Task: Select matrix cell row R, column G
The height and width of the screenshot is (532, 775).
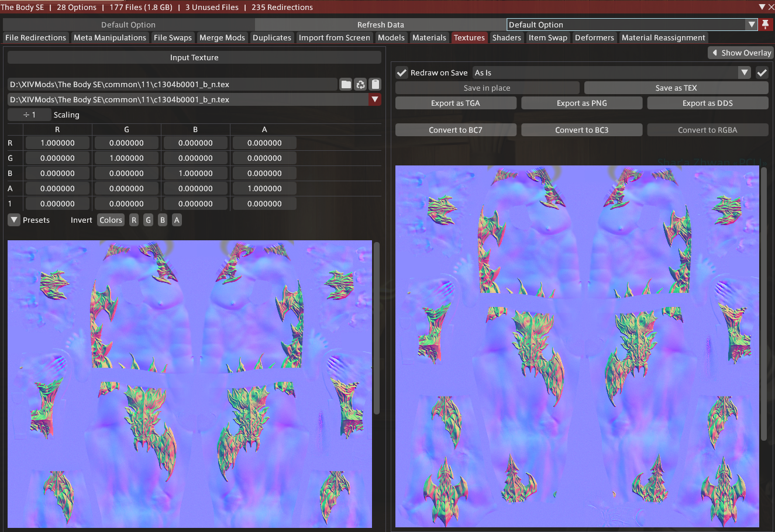Action: coord(126,143)
